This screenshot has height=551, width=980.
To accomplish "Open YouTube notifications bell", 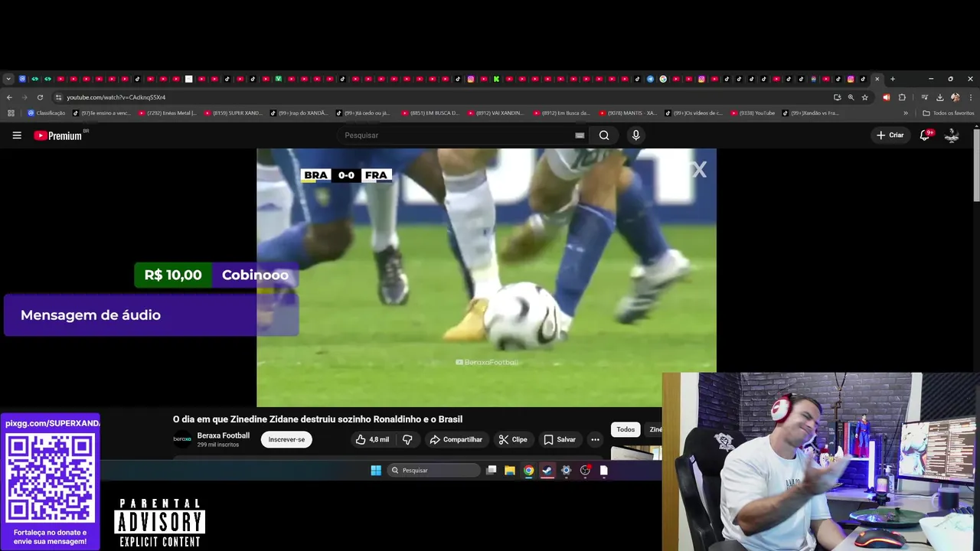I will point(925,135).
